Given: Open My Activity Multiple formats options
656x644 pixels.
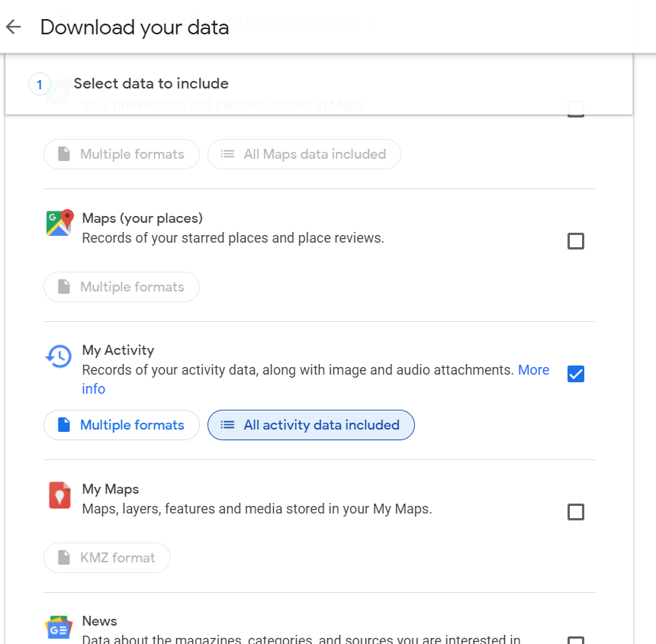Looking at the screenshot, I should 121,425.
